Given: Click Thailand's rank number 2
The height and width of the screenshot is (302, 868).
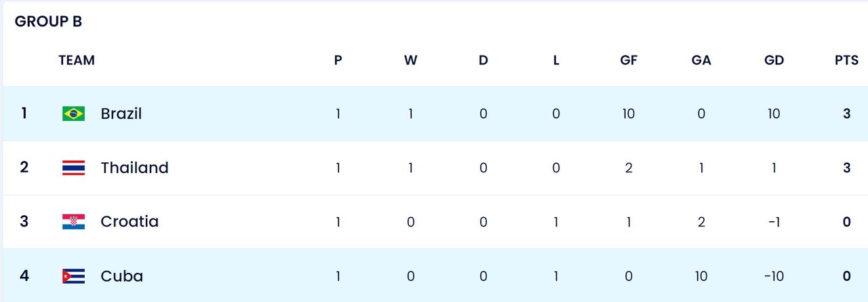Looking at the screenshot, I should click(24, 168).
